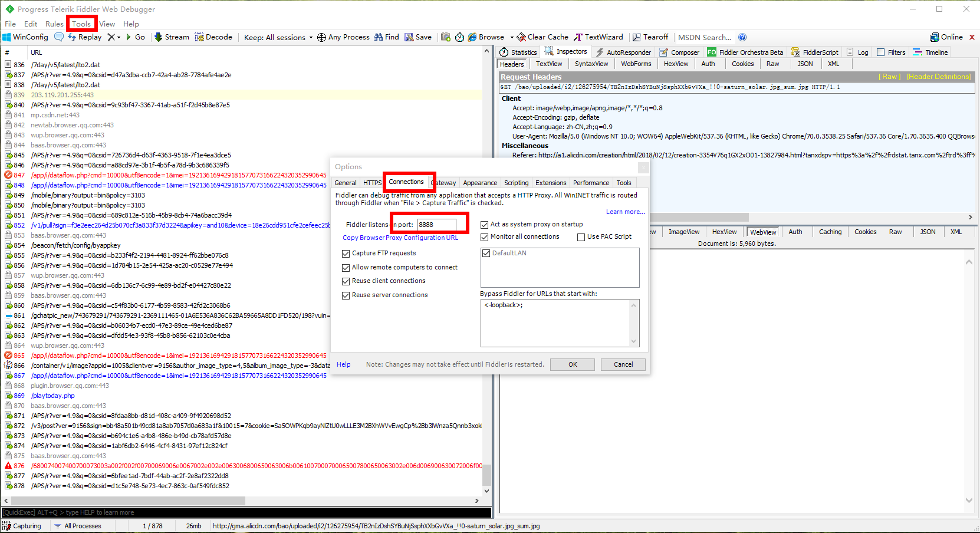The width and height of the screenshot is (980, 533).
Task: Show the Timeline tab
Action: pyautogui.click(x=930, y=52)
